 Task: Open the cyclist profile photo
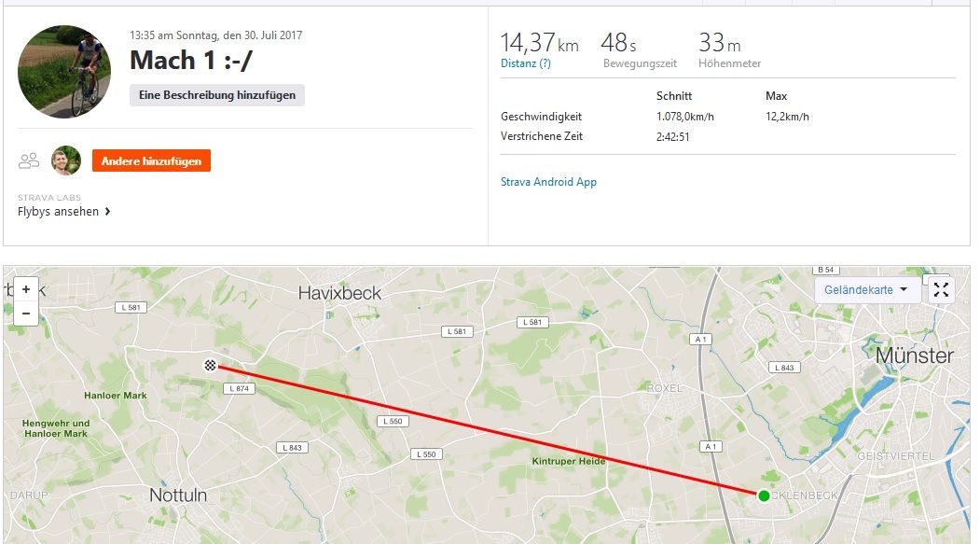click(64, 72)
